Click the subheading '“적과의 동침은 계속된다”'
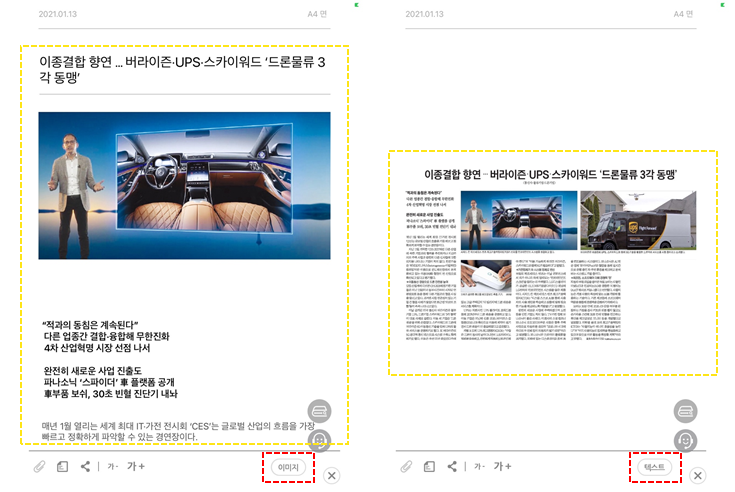The height and width of the screenshot is (492, 735). tap(90, 325)
